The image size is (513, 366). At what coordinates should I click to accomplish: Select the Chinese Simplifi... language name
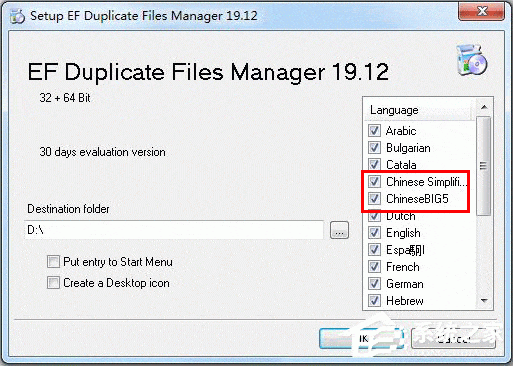tap(426, 182)
